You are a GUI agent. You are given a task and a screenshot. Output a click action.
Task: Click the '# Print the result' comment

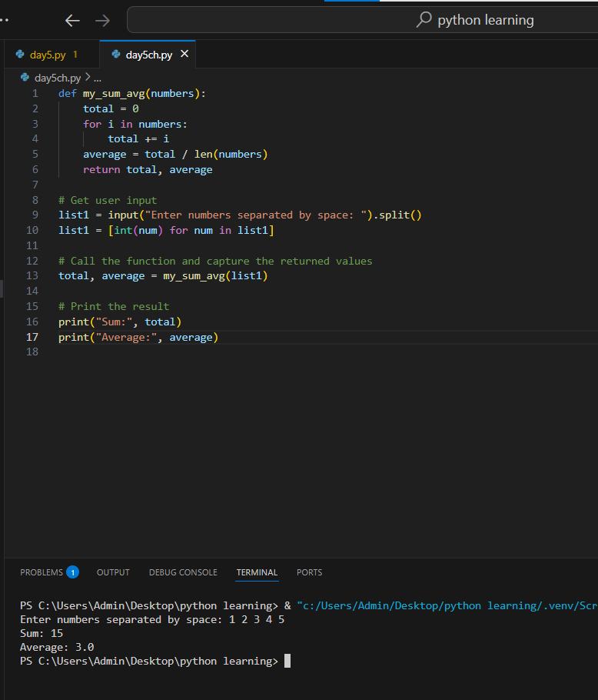click(x=114, y=307)
